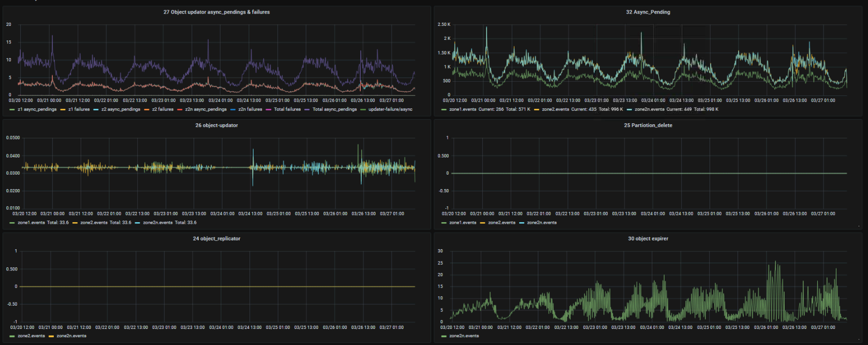Open the '26 object-updator' panel title menu

point(216,125)
